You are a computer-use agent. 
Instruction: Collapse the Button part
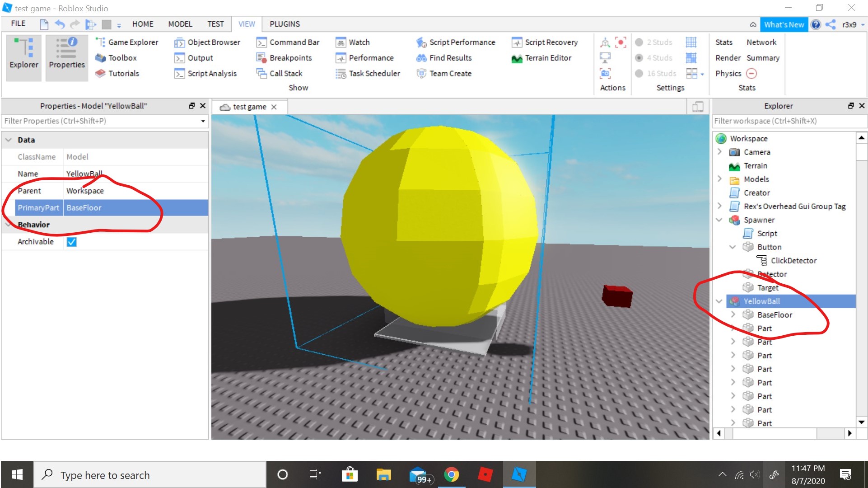(x=733, y=247)
